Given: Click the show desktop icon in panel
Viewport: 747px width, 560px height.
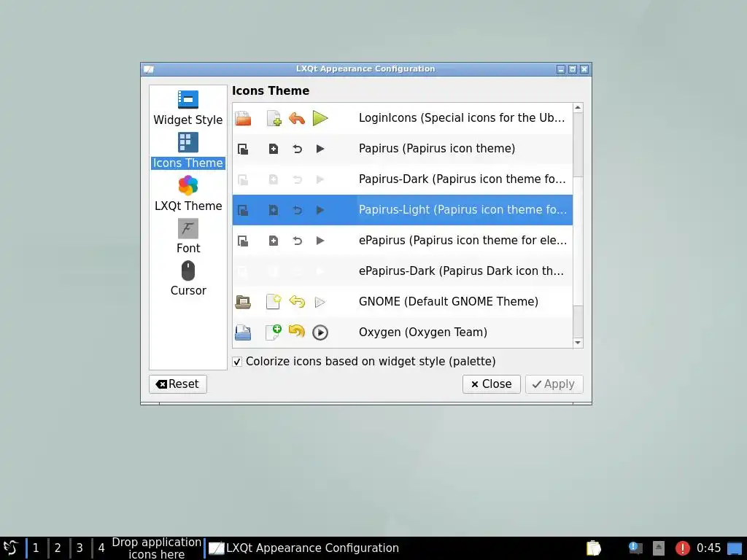Looking at the screenshot, I should point(734,548).
